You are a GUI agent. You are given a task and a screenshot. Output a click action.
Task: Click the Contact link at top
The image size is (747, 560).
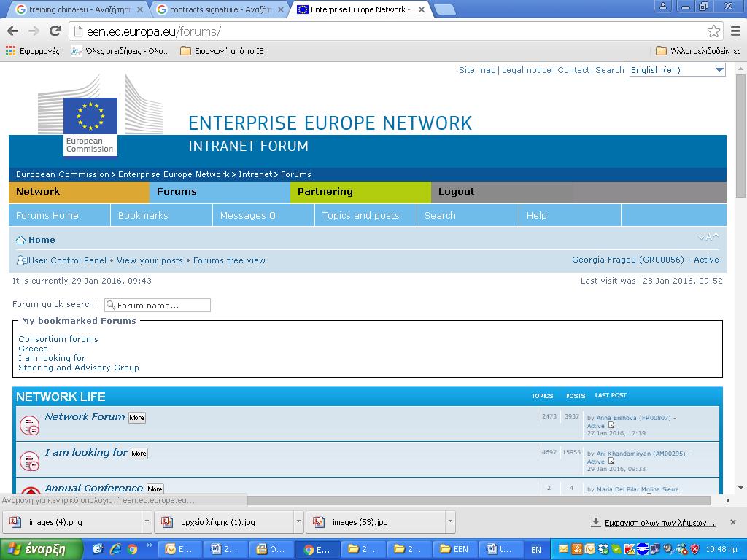pyautogui.click(x=573, y=70)
